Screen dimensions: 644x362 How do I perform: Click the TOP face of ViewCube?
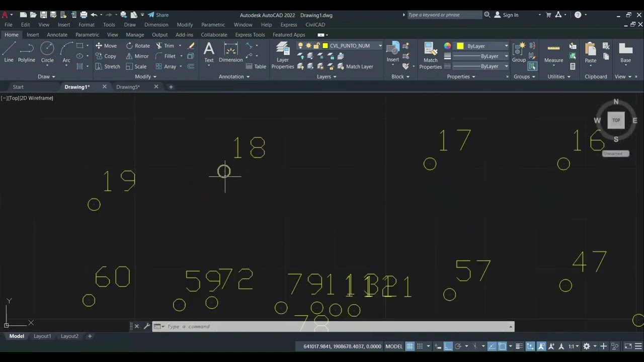coord(616,120)
